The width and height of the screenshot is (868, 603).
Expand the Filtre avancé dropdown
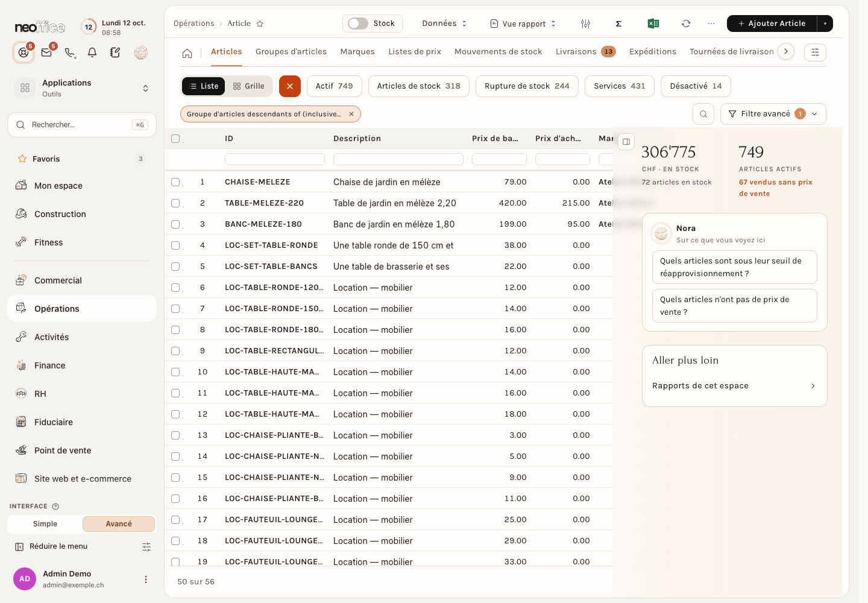point(773,114)
